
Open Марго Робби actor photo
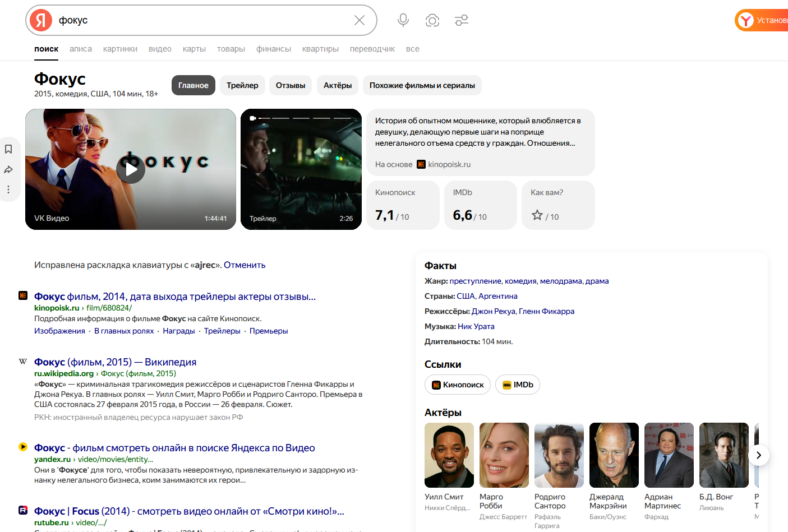(504, 455)
